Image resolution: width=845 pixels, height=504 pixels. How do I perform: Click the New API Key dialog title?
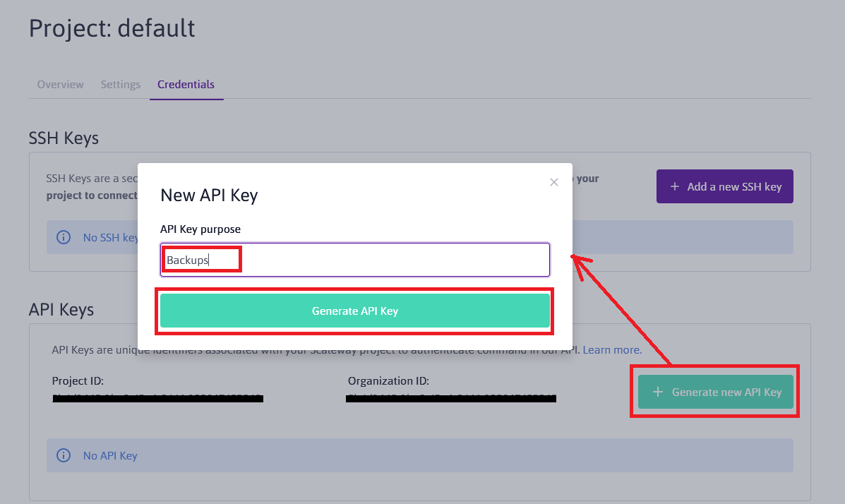[209, 196]
